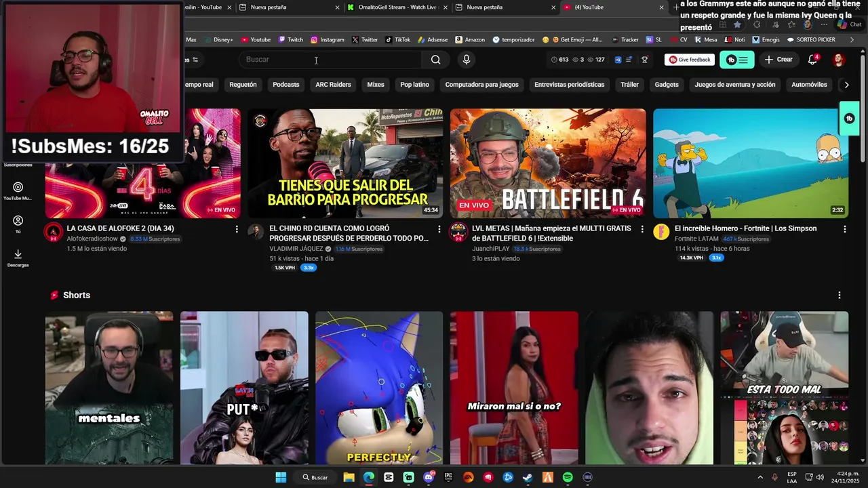Open SORTEO PICKER bookmark
Image resolution: width=868 pixels, height=488 pixels.
[810, 40]
